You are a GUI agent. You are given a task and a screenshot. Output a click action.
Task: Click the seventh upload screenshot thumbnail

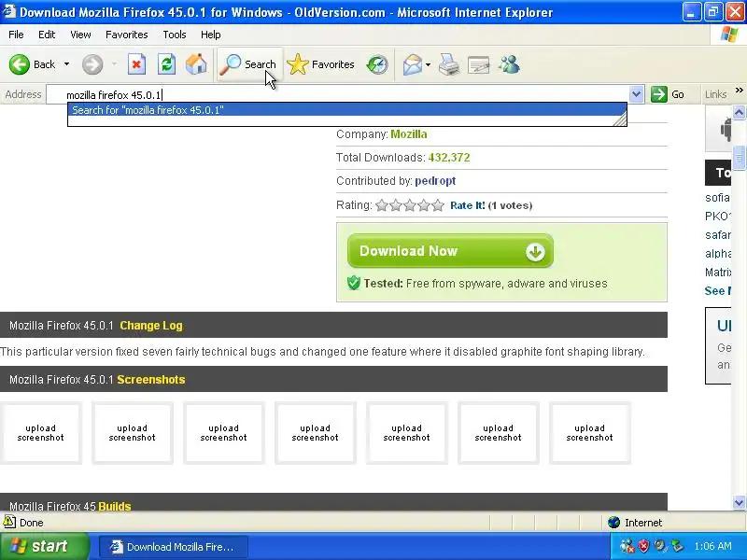tap(590, 433)
